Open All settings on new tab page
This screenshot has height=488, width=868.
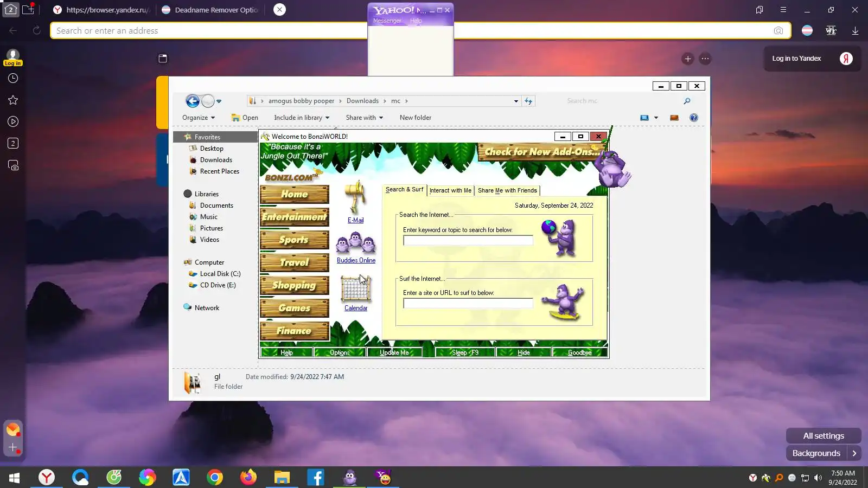[x=824, y=436]
